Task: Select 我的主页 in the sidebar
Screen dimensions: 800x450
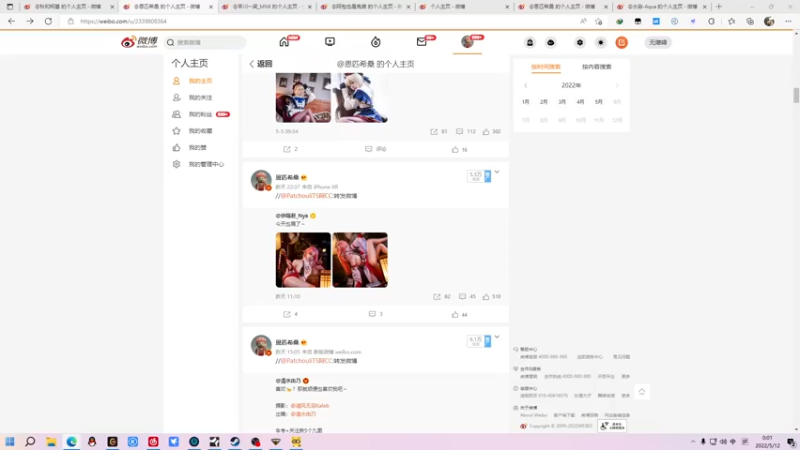Action: [200, 81]
